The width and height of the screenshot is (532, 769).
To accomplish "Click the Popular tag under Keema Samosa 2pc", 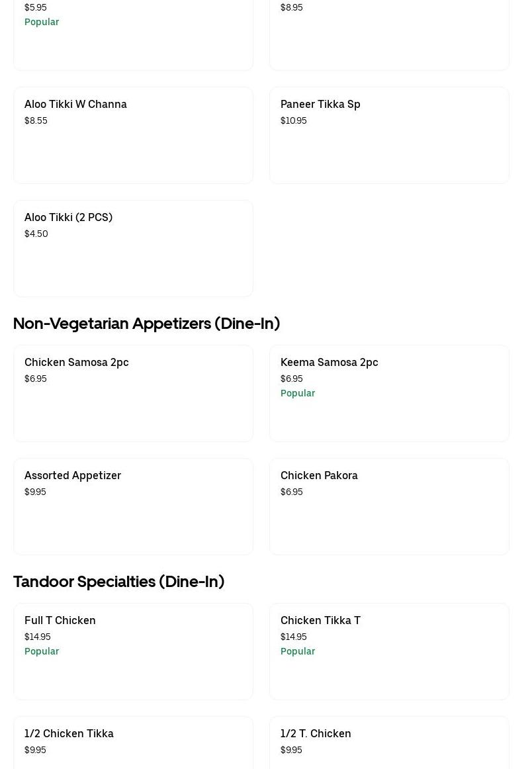I will 298,393.
